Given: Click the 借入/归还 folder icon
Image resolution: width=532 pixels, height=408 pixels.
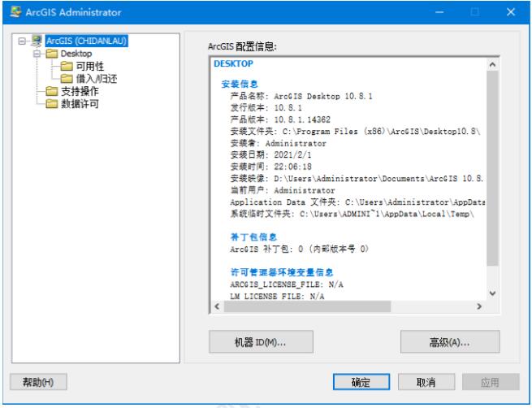Looking at the screenshot, I should pos(67,78).
